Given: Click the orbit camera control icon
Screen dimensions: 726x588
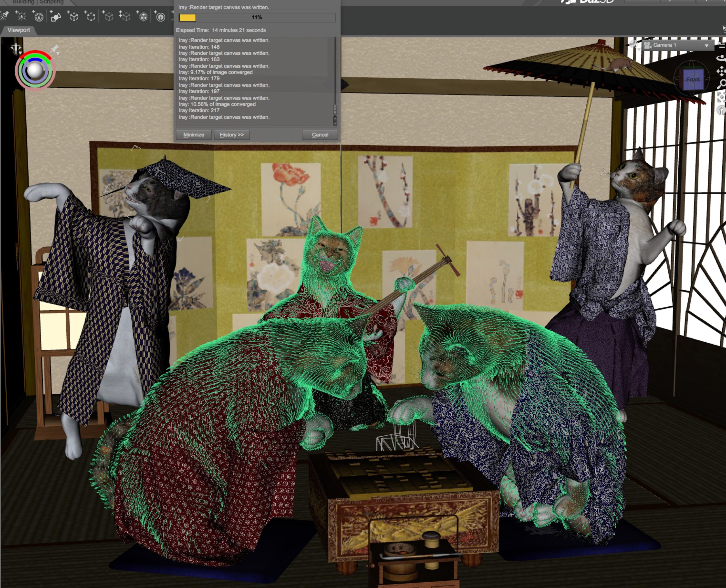Looking at the screenshot, I should [721, 58].
